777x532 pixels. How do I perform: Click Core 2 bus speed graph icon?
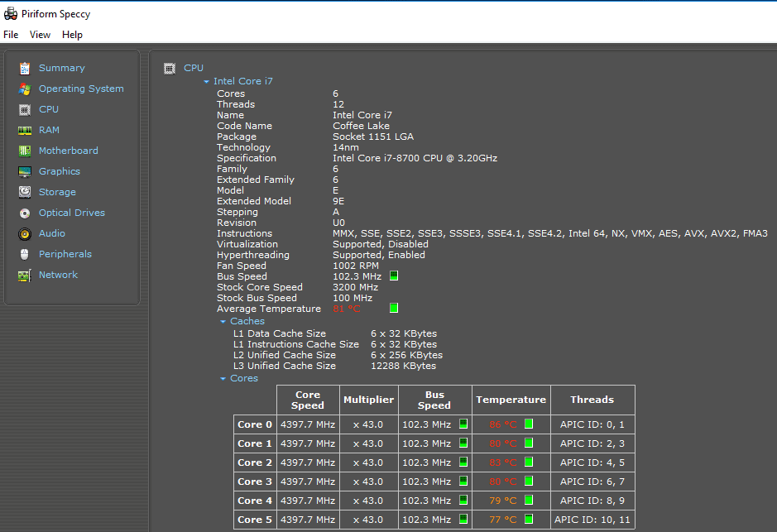point(463,462)
